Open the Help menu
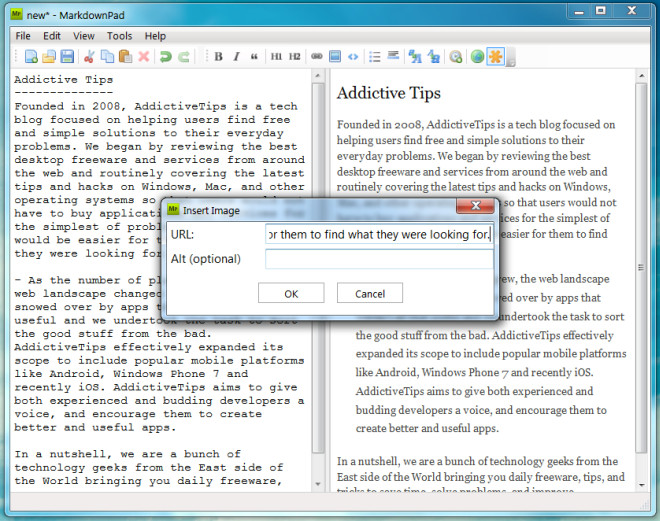Screen dimensions: 660x521 (x=155, y=36)
